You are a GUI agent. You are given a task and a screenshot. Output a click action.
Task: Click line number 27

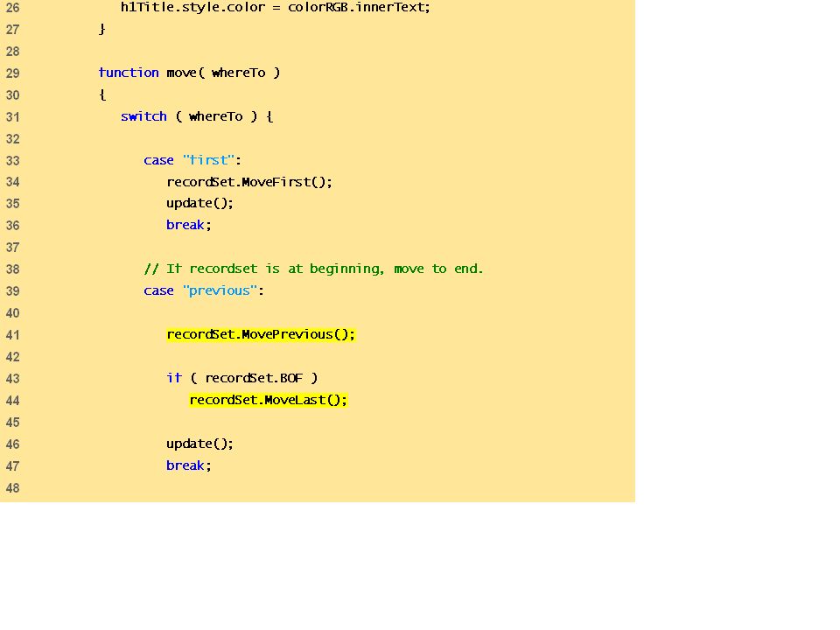tap(13, 30)
